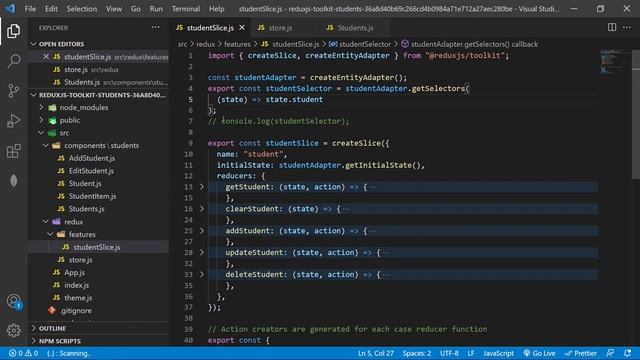This screenshot has width=640, height=360.
Task: Switch to the Students.js tab
Action: coord(355,28)
